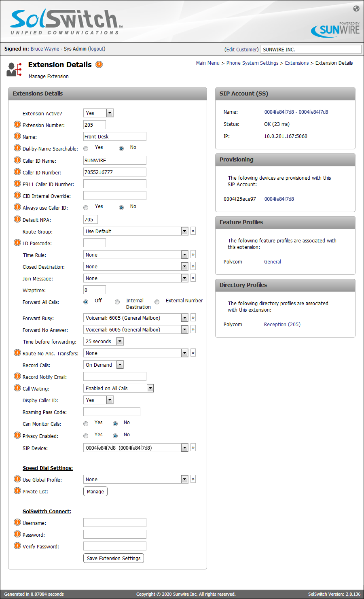Show info for LD Passcode
This screenshot has height=599, width=364.
coord(17,243)
